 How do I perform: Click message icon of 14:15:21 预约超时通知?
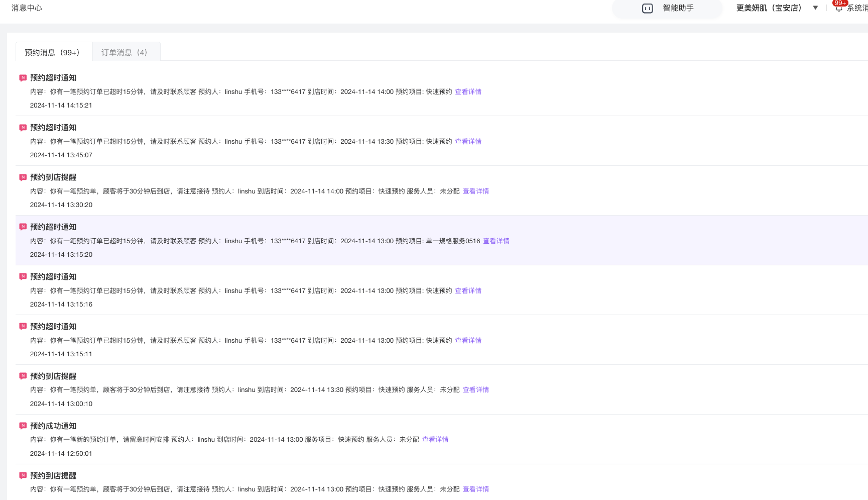23,78
